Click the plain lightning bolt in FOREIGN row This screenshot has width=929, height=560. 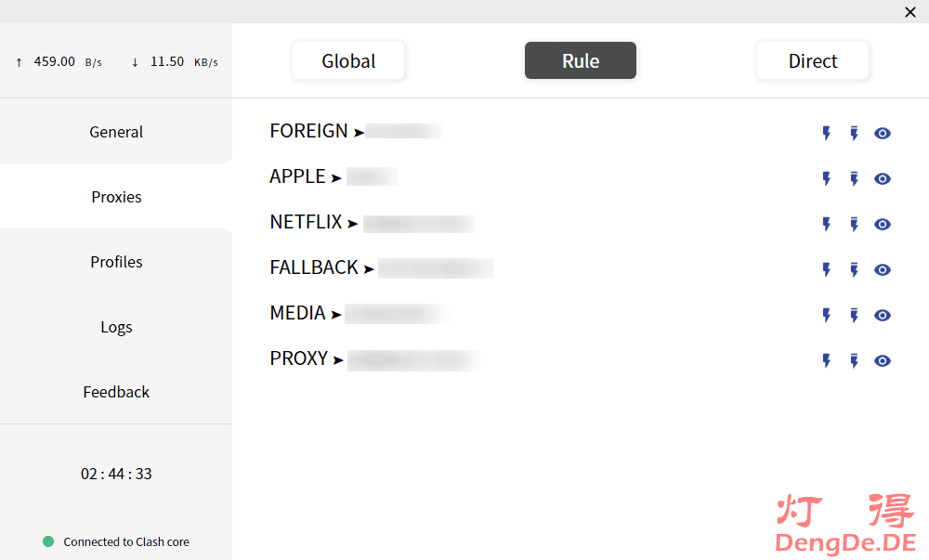(x=826, y=133)
